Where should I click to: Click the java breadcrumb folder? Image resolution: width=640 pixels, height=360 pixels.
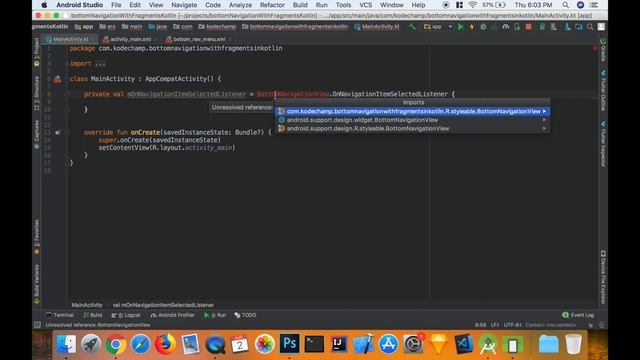pyautogui.click(x=158, y=27)
